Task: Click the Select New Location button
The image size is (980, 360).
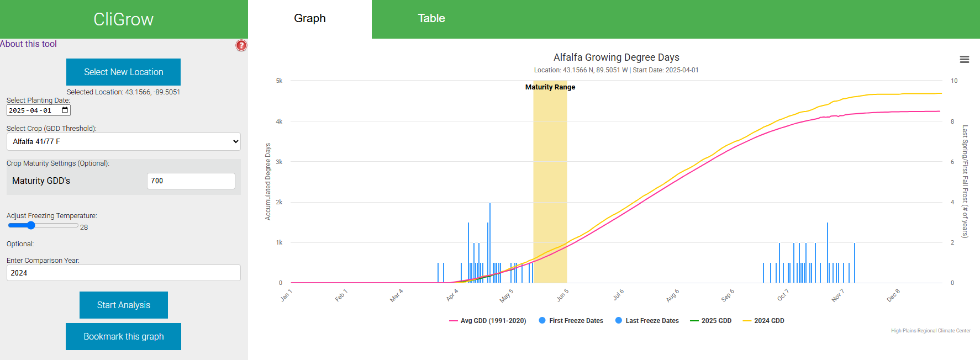Action: coord(123,72)
